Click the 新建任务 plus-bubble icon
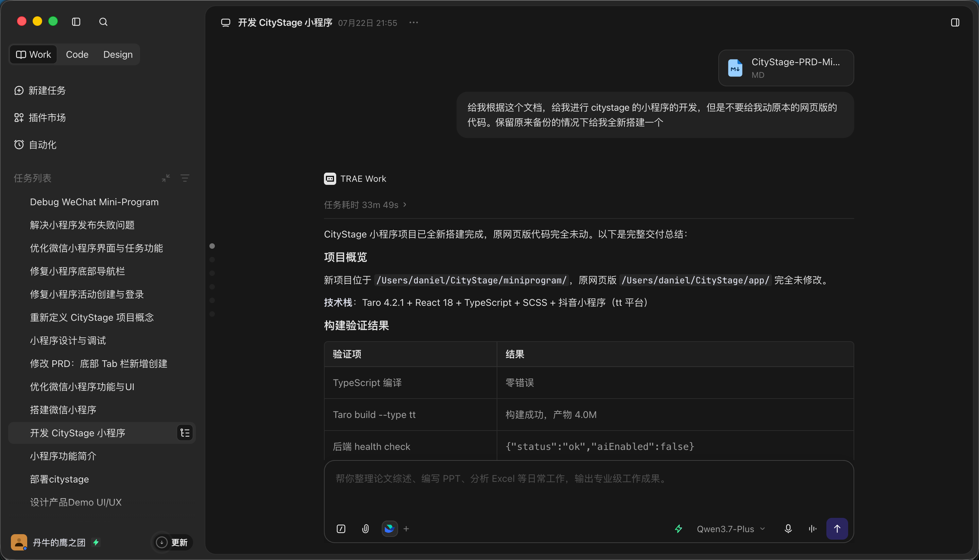The height and width of the screenshot is (560, 979). point(19,90)
